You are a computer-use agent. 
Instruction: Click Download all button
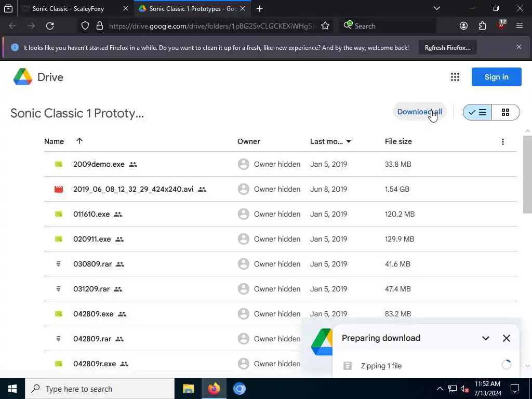point(419,112)
